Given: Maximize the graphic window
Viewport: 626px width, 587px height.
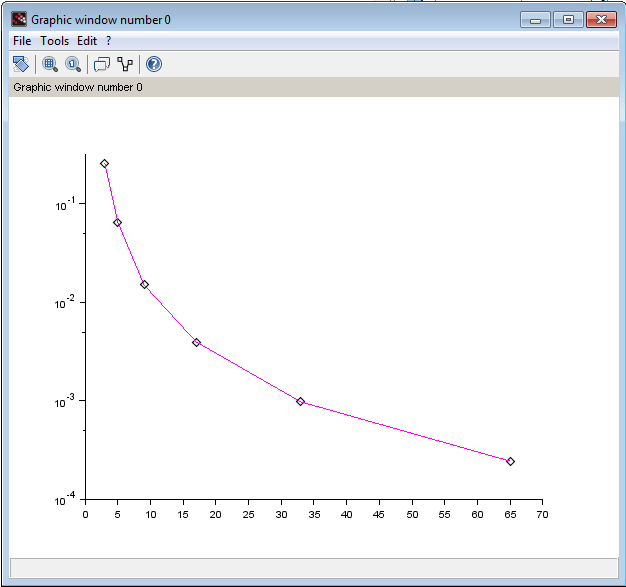Looking at the screenshot, I should point(568,20).
